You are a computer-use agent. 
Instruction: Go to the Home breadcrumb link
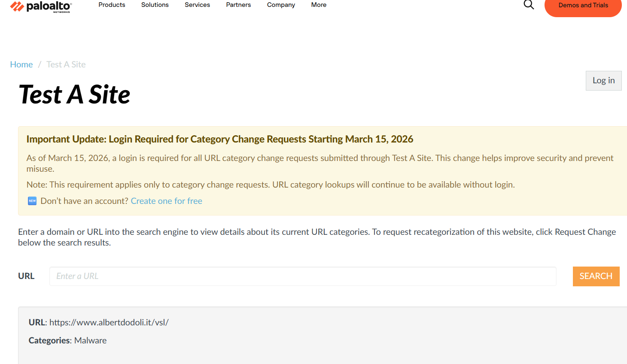21,64
